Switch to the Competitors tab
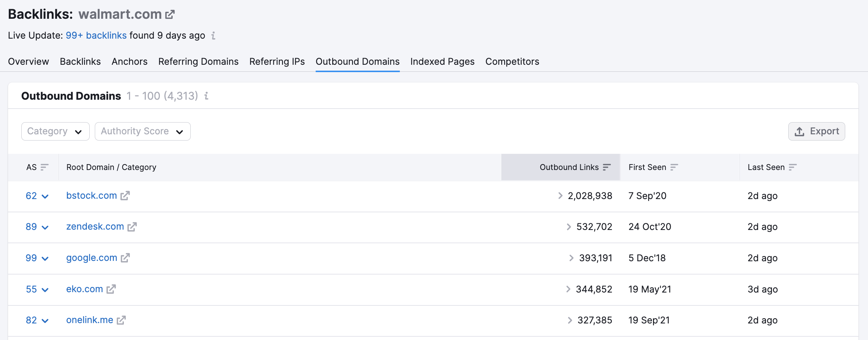Screen dimensions: 868x340 [x=512, y=61]
